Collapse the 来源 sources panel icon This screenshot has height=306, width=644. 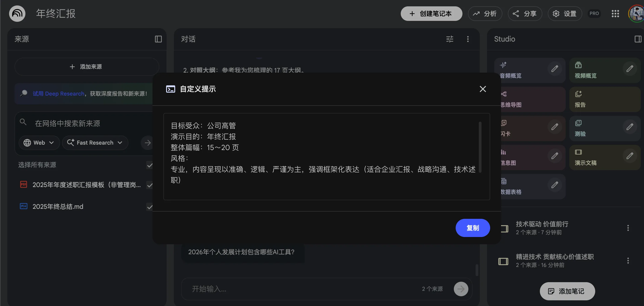158,39
